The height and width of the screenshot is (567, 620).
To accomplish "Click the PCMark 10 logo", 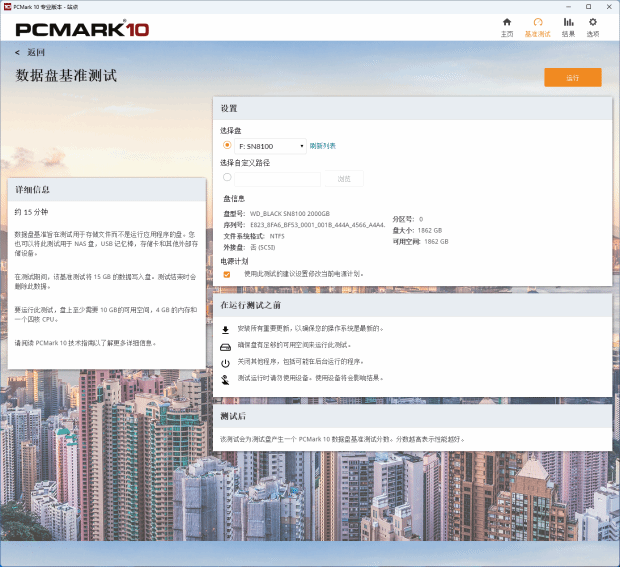I will (x=82, y=29).
